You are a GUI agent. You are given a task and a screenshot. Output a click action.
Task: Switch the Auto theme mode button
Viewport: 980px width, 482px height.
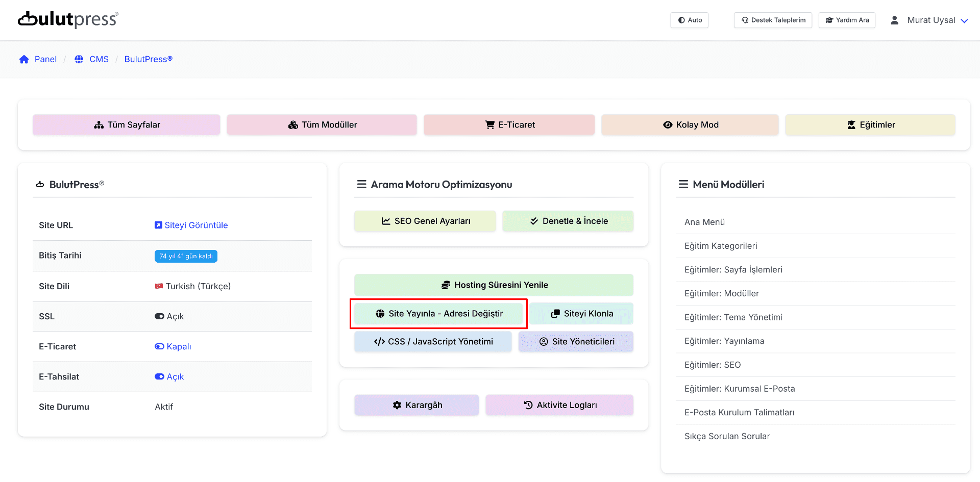tap(689, 20)
